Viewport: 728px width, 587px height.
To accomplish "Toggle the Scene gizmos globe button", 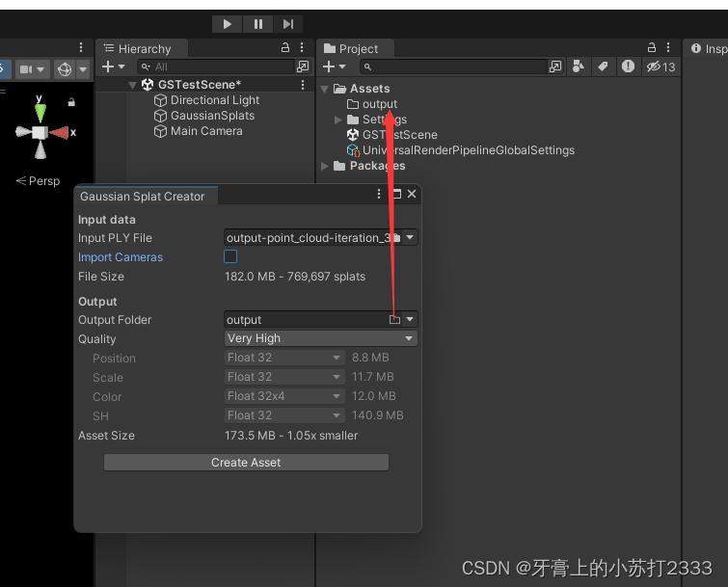I will point(65,69).
